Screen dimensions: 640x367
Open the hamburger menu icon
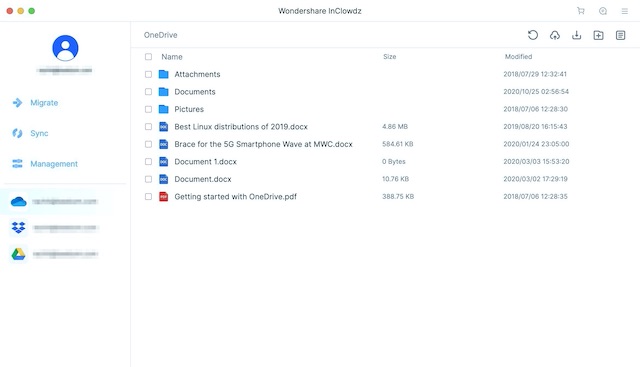pos(624,11)
